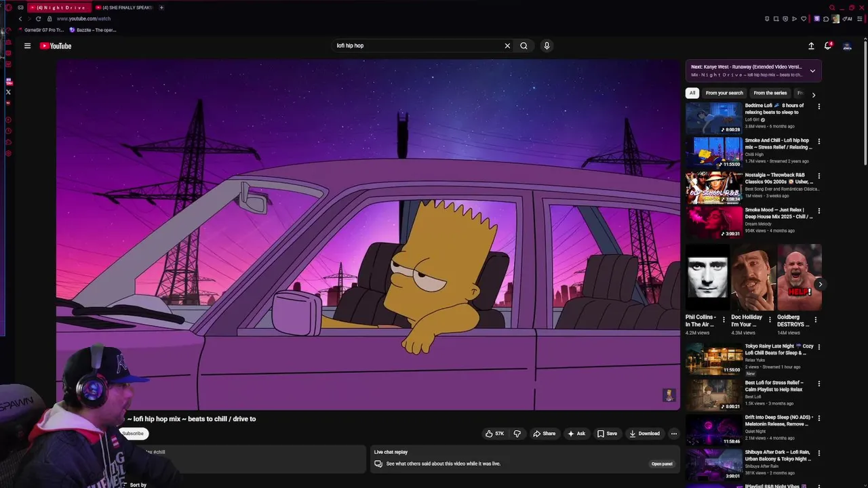Open options menu for Smoke And Chill
Screen dimensions: 868x488
click(818, 142)
